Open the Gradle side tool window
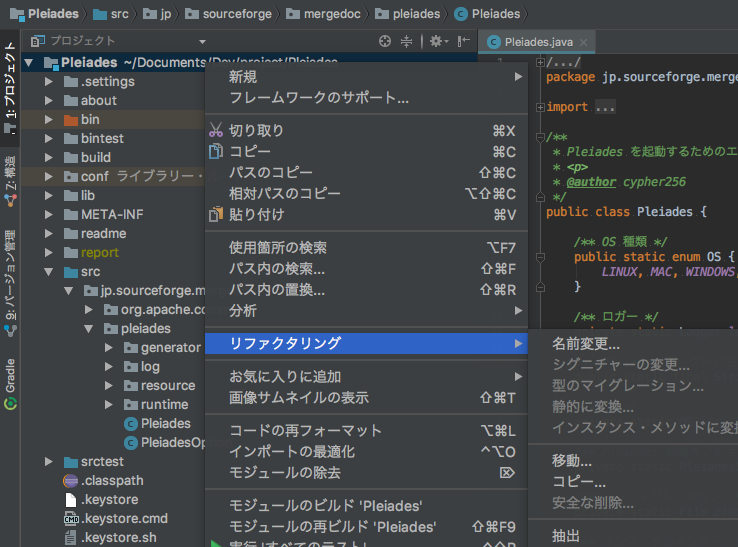This screenshot has width=738, height=547. (10, 384)
